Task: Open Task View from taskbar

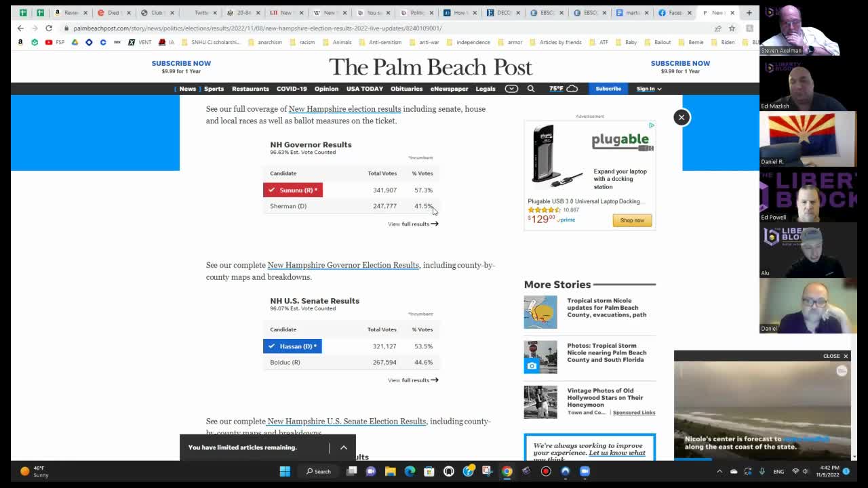Action: pyautogui.click(x=351, y=471)
